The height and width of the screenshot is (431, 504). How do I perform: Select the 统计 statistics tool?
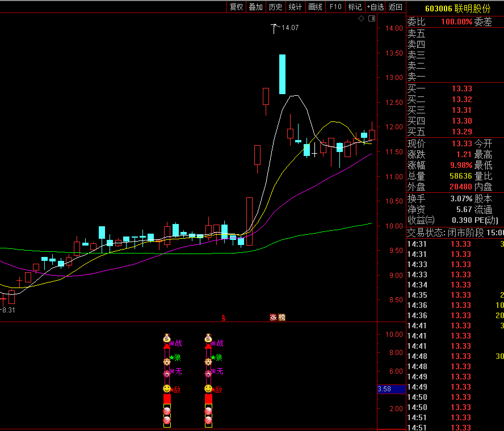pyautogui.click(x=295, y=7)
